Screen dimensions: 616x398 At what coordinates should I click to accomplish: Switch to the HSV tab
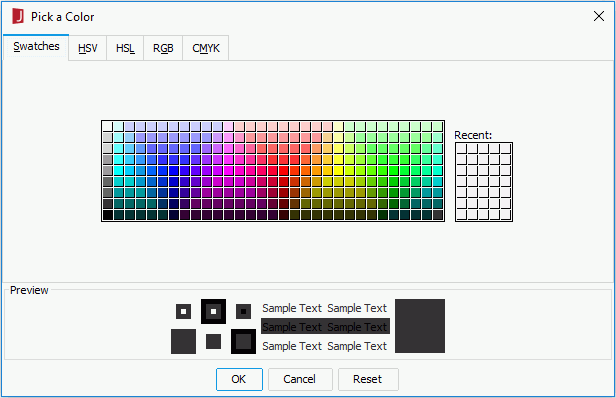(88, 48)
